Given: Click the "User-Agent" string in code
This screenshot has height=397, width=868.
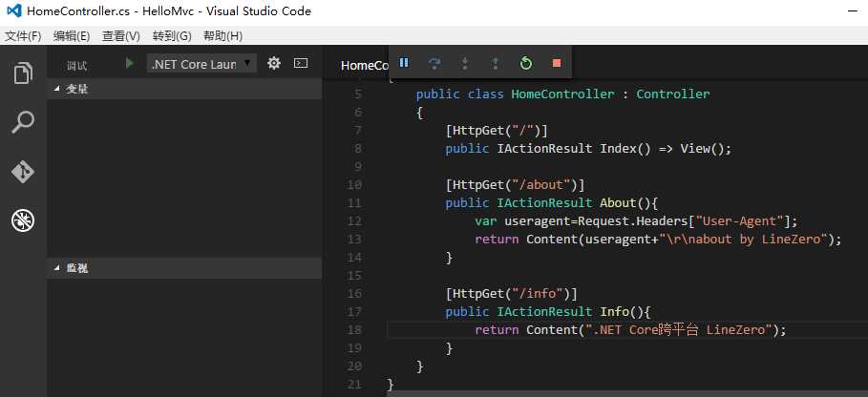Looking at the screenshot, I should click(740, 220).
